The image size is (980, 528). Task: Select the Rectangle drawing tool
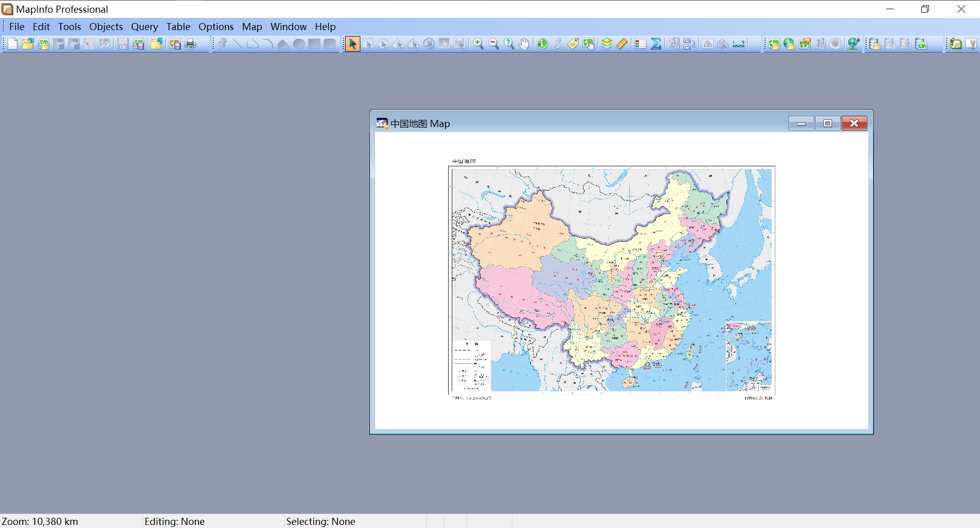tap(314, 44)
